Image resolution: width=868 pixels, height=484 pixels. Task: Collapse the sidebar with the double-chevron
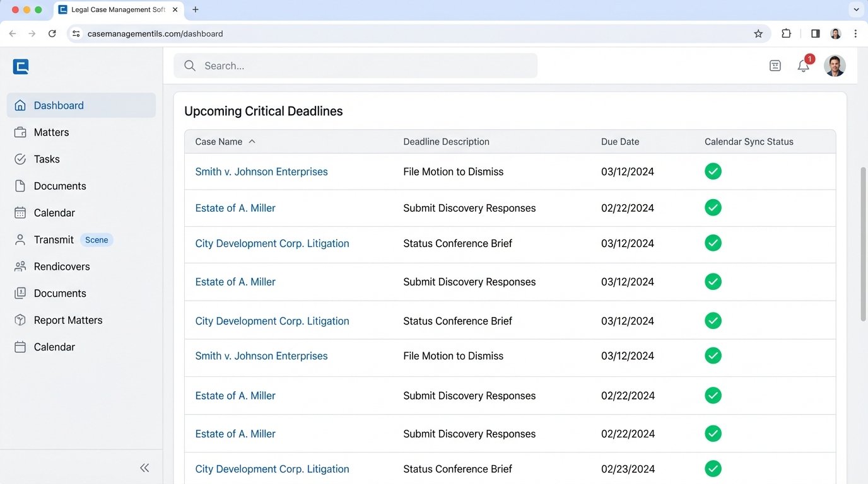(x=144, y=468)
